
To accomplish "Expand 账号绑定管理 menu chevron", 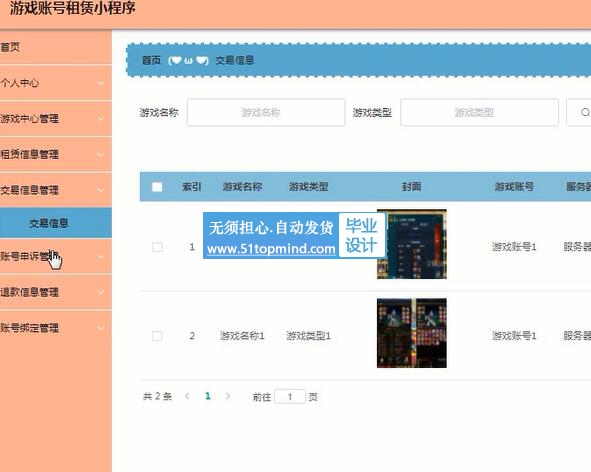I will 101,328.
